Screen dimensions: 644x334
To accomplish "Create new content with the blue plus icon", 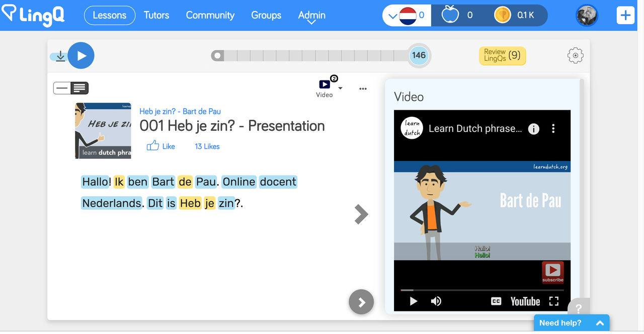I will [625, 15].
